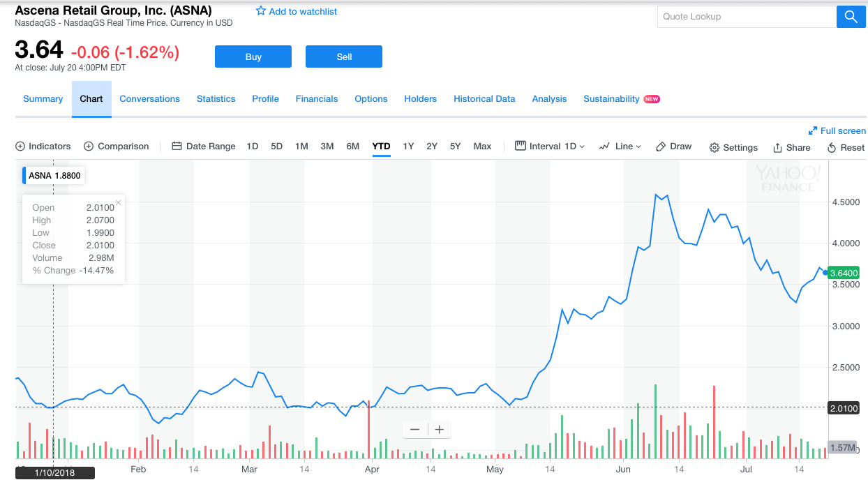Image resolution: width=868 pixels, height=480 pixels.
Task: Select the 3M range
Action: point(327,147)
